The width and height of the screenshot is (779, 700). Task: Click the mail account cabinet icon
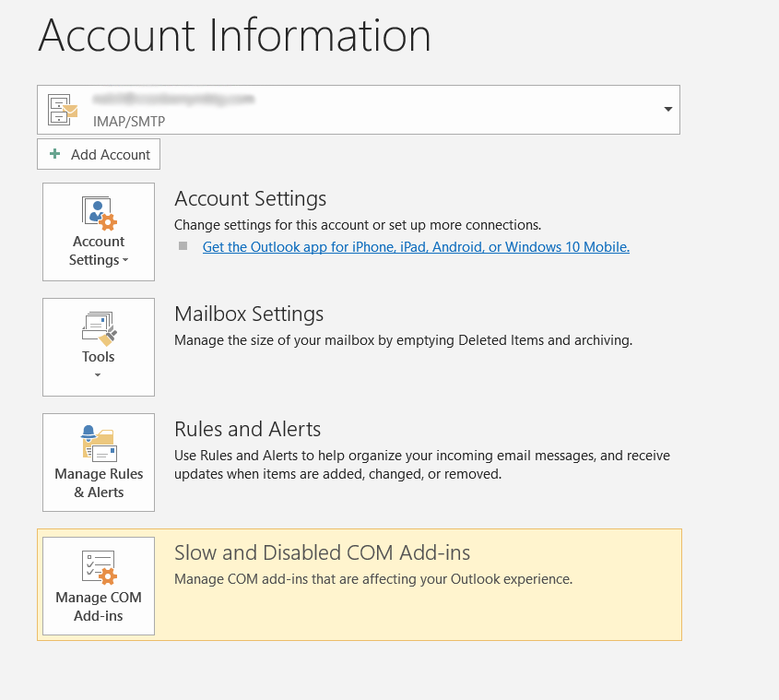click(x=63, y=110)
